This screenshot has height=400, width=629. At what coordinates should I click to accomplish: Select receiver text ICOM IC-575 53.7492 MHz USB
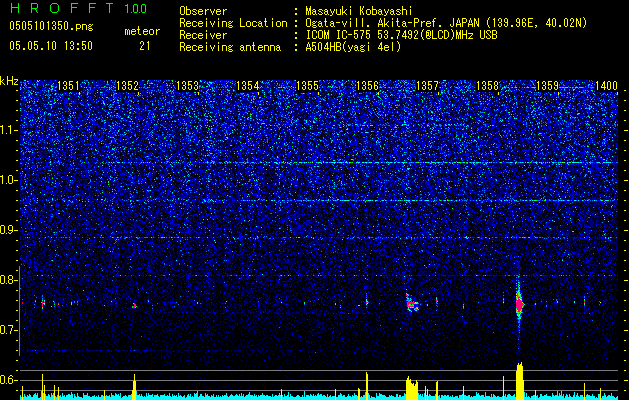pos(401,35)
